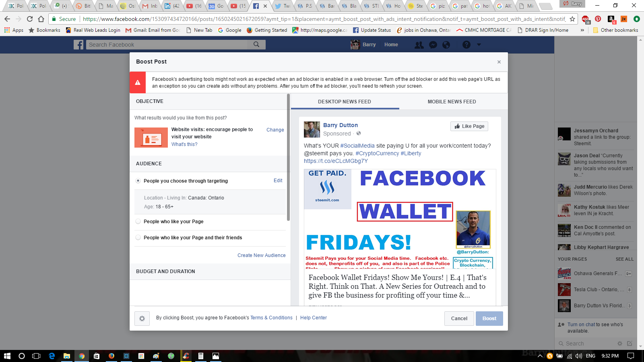This screenshot has width=644, height=362.
Task: Reload the page in Chrome
Action: [30, 19]
